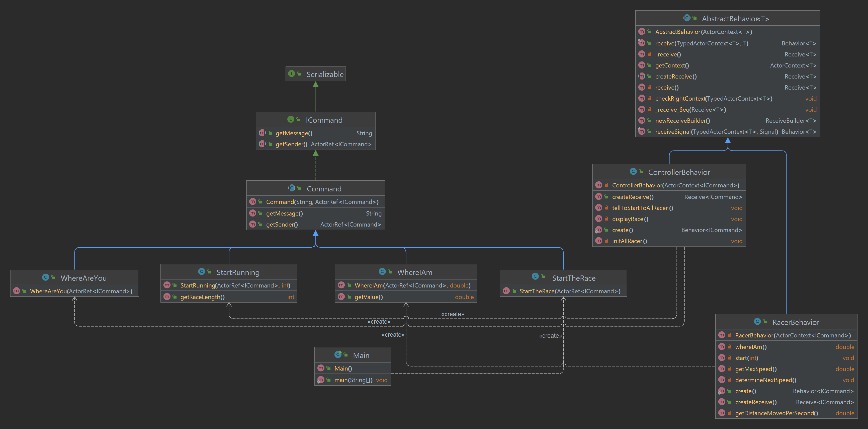This screenshot has width=868, height=429.
Task: Select the StartTheRace class title
Action: point(573,278)
